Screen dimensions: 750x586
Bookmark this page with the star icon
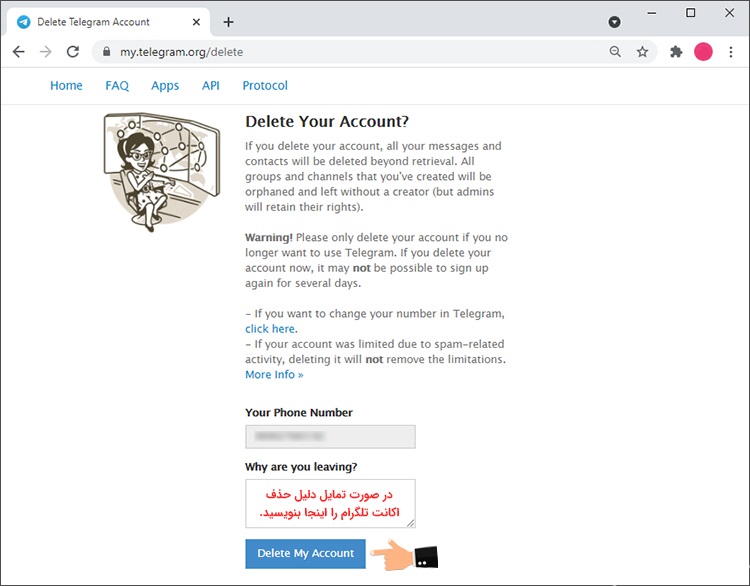pos(643,52)
